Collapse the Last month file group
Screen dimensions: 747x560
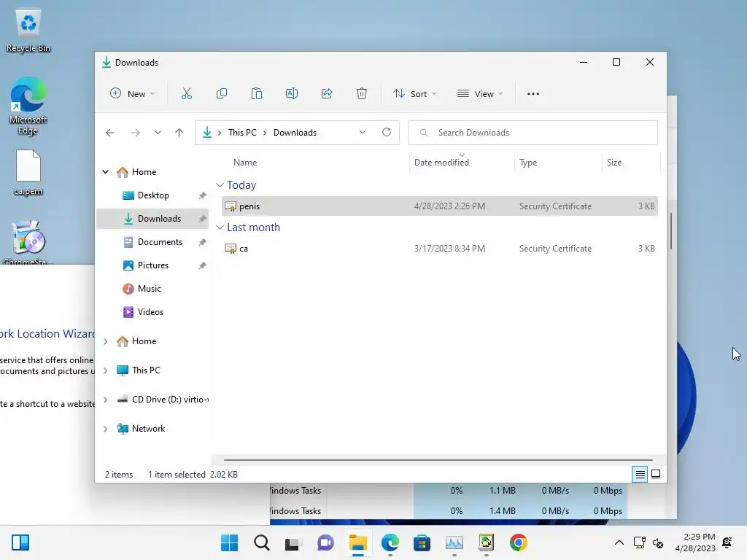tap(220, 227)
